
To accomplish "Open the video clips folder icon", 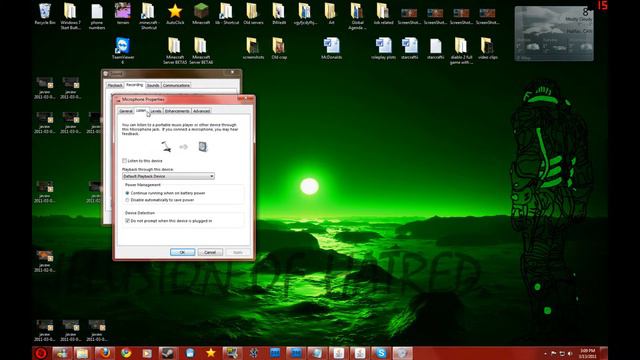I will click(487, 48).
